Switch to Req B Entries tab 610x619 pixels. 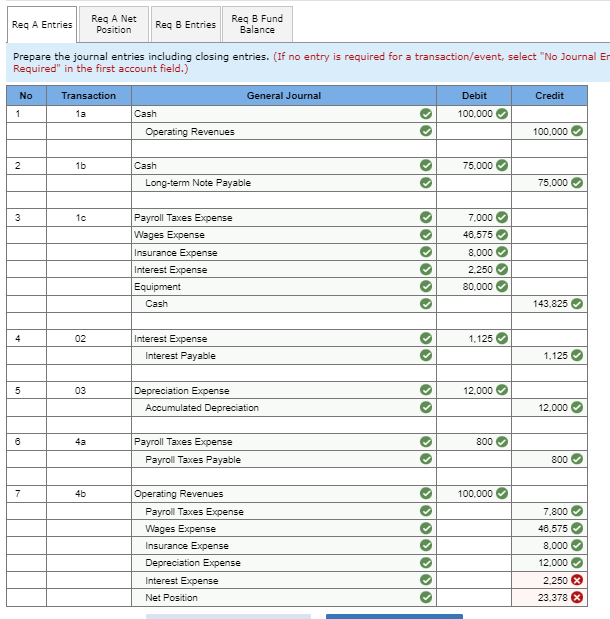(x=186, y=24)
